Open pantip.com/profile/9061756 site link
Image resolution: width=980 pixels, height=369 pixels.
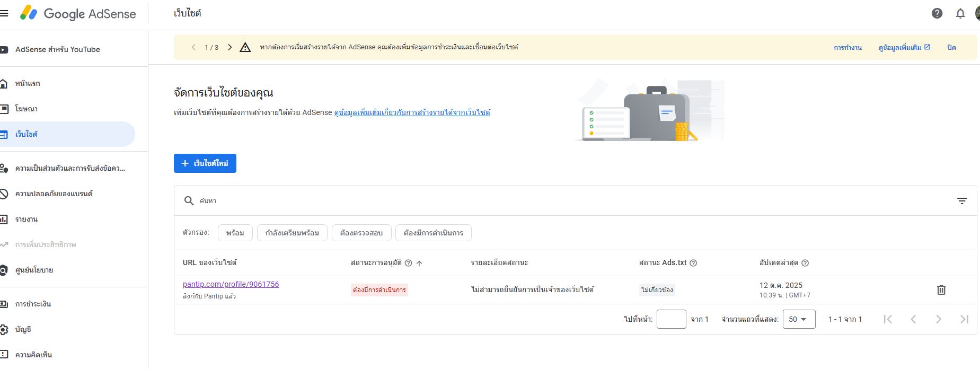click(x=231, y=284)
